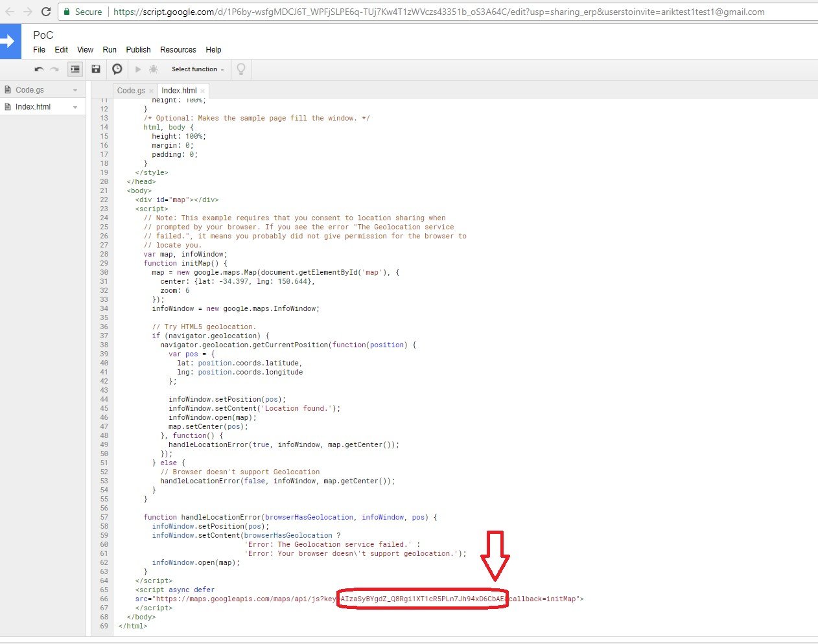Open the Resources menu
This screenshot has width=818, height=644.
pyautogui.click(x=178, y=50)
